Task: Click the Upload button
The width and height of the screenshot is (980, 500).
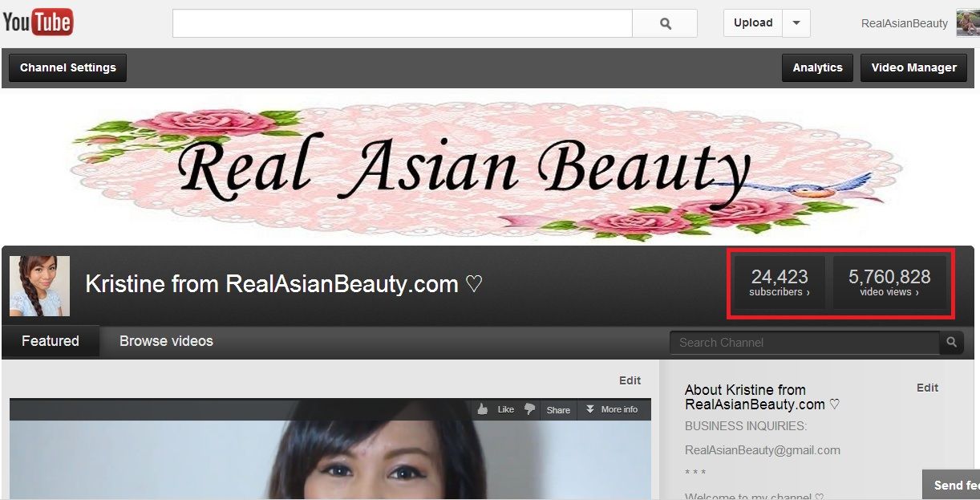Action: pyautogui.click(x=753, y=23)
